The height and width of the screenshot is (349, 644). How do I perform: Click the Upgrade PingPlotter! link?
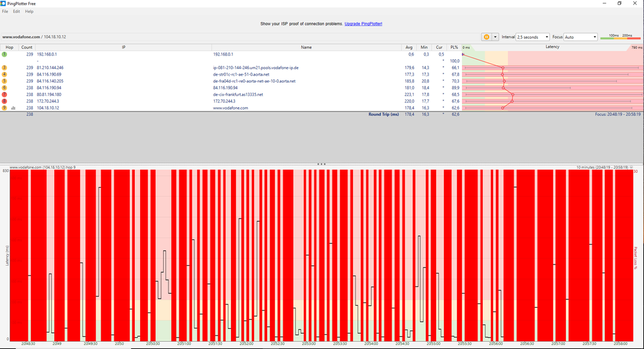pyautogui.click(x=363, y=24)
